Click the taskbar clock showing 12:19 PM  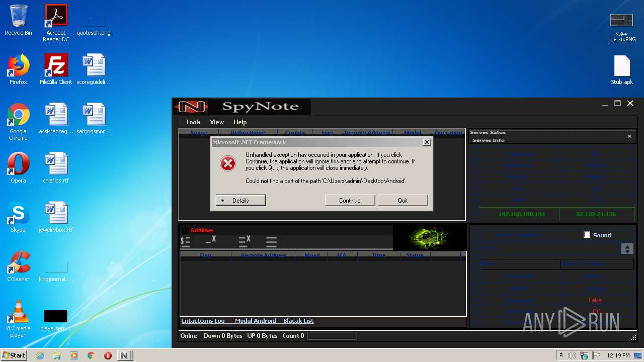click(x=618, y=355)
